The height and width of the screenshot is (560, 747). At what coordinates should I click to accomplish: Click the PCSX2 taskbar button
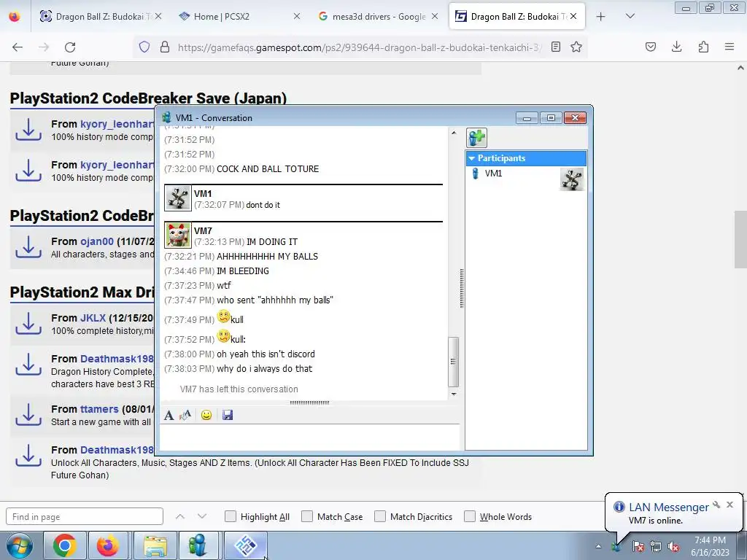pyautogui.click(x=246, y=545)
